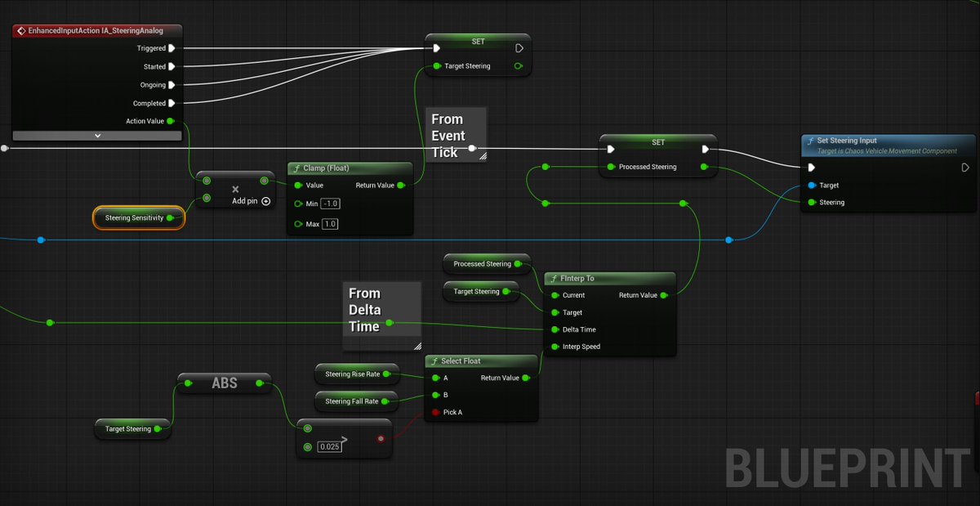Click Set Steering Input exec output pin

[x=965, y=168]
